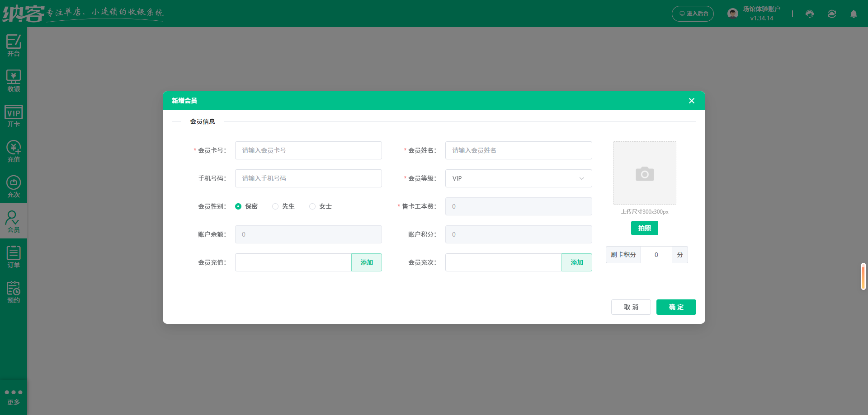The image size is (868, 415).
Task: Open the 充值 recharge sidebar icon
Action: [14, 151]
